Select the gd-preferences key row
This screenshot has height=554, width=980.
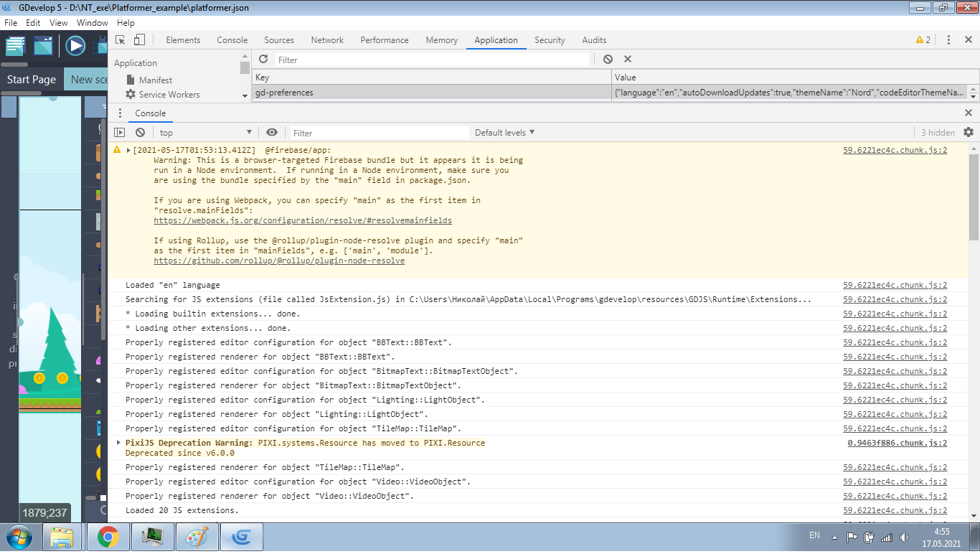pos(431,93)
